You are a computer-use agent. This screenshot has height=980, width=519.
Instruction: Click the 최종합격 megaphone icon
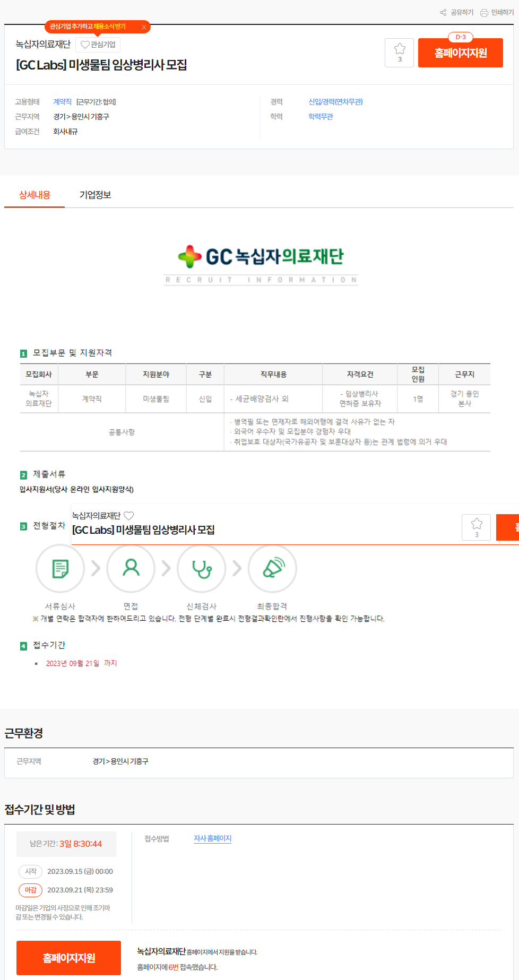pos(272,568)
